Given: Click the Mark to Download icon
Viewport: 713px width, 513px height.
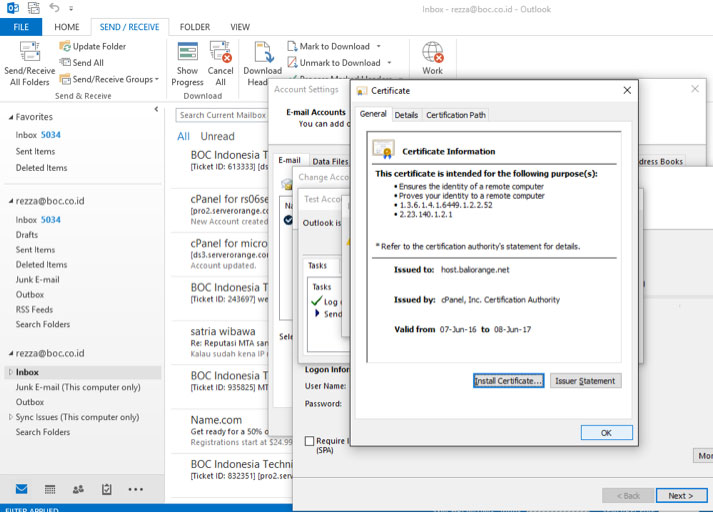Looking at the screenshot, I should (292, 46).
